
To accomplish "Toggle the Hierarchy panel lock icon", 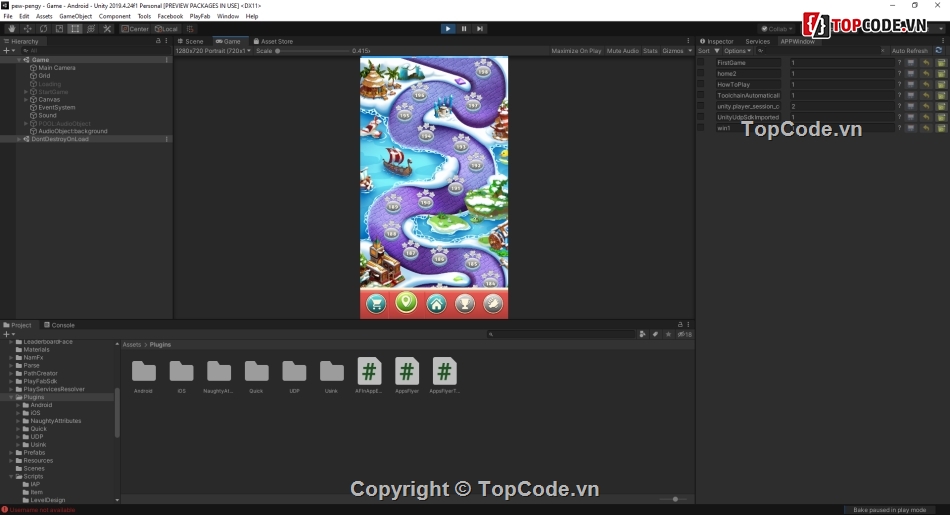I will pos(158,41).
